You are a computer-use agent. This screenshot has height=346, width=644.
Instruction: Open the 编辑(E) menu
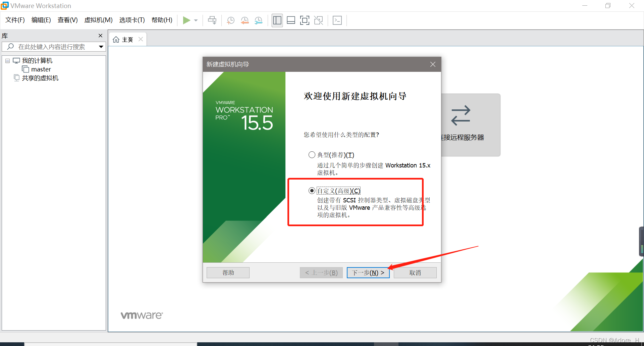point(41,20)
